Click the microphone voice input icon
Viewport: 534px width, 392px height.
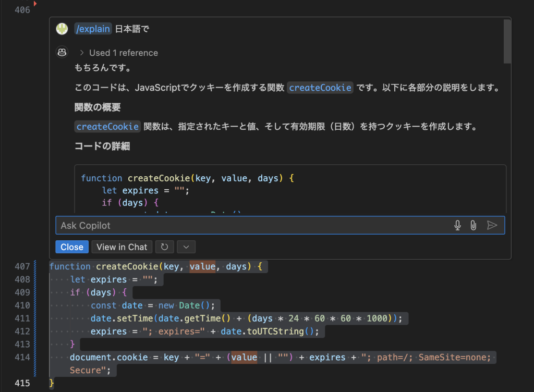457,225
